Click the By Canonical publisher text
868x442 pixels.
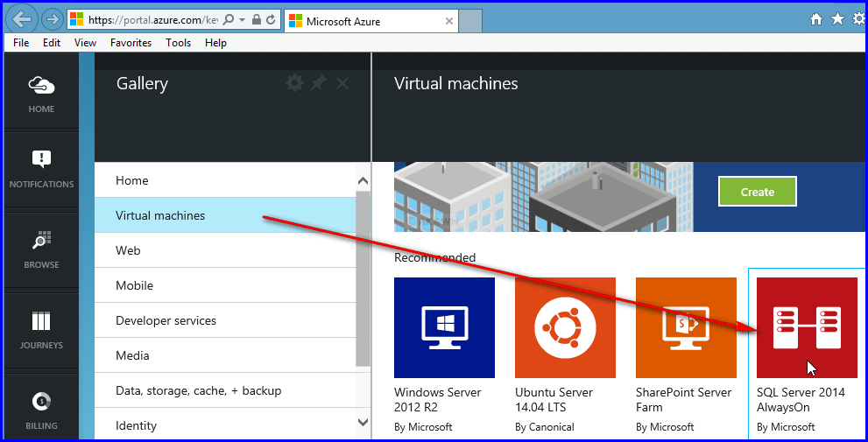click(544, 426)
